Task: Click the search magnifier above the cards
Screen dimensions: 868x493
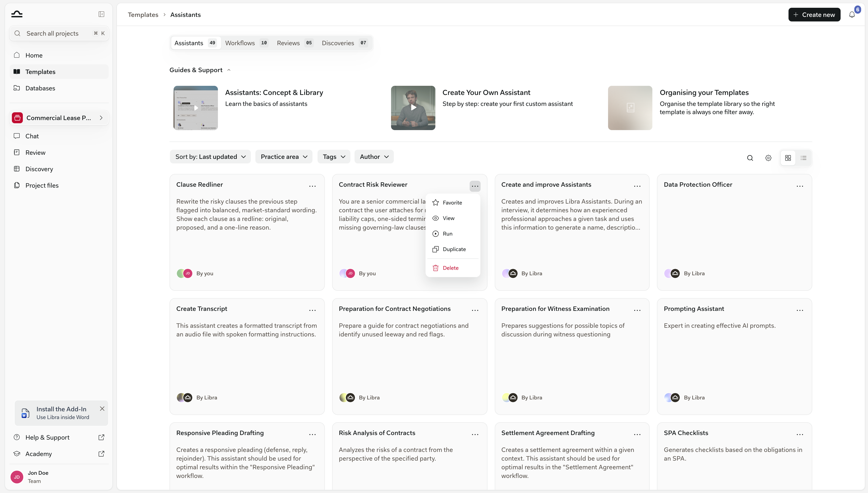Action: click(750, 158)
